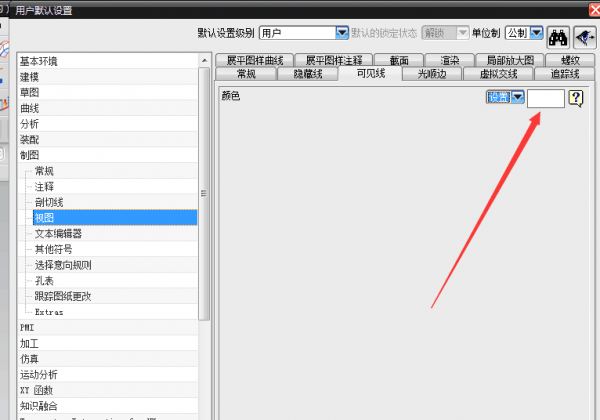Select Extras under 制图
The height and width of the screenshot is (420, 600).
pos(115,312)
